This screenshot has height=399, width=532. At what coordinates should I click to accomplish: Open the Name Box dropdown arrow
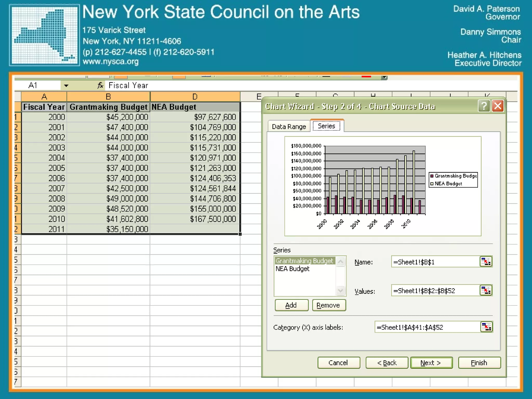click(x=66, y=85)
